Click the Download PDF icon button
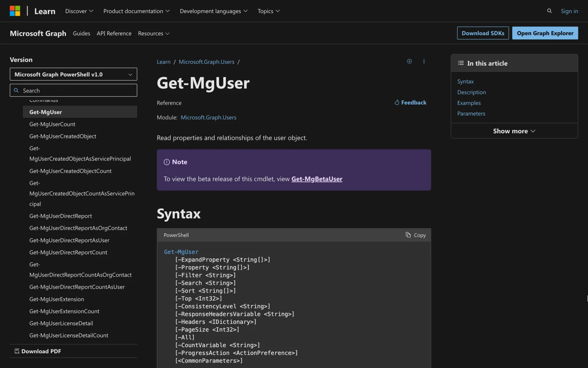Viewport: 588px width, 368px height. (x=37, y=351)
